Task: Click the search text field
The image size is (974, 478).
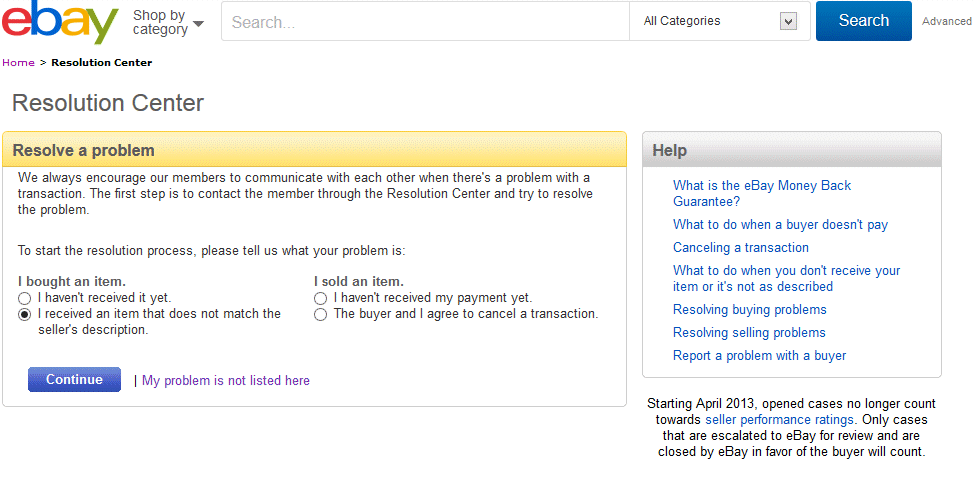Action: (x=425, y=21)
